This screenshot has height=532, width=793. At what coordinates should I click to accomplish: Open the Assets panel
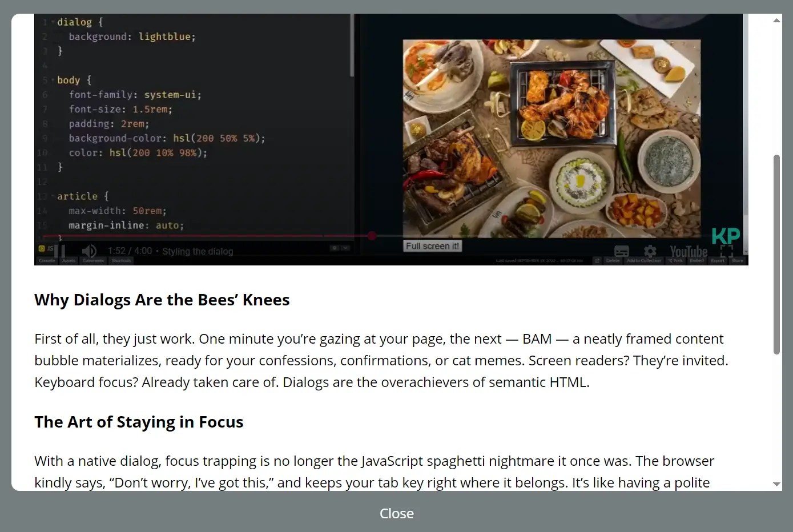coord(69,260)
